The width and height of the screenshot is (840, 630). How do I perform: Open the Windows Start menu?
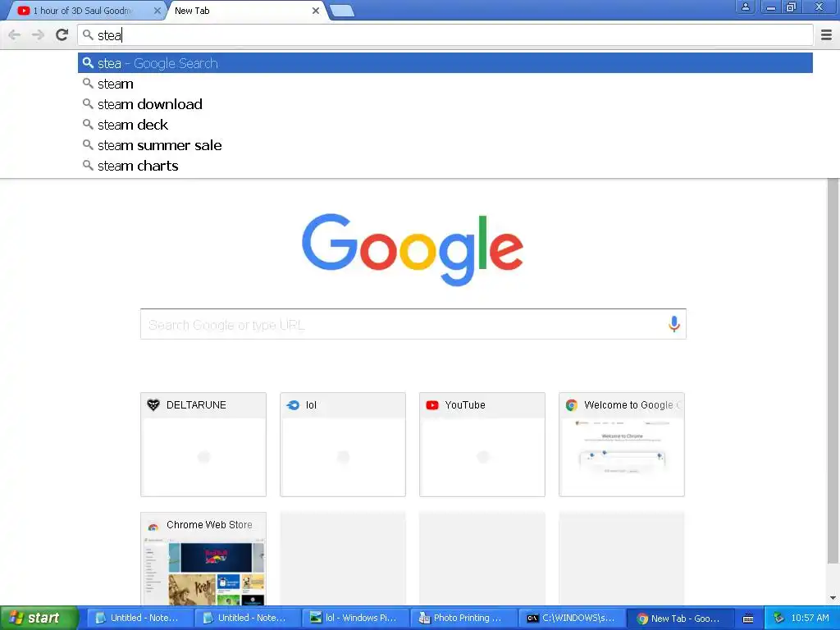[x=39, y=618]
